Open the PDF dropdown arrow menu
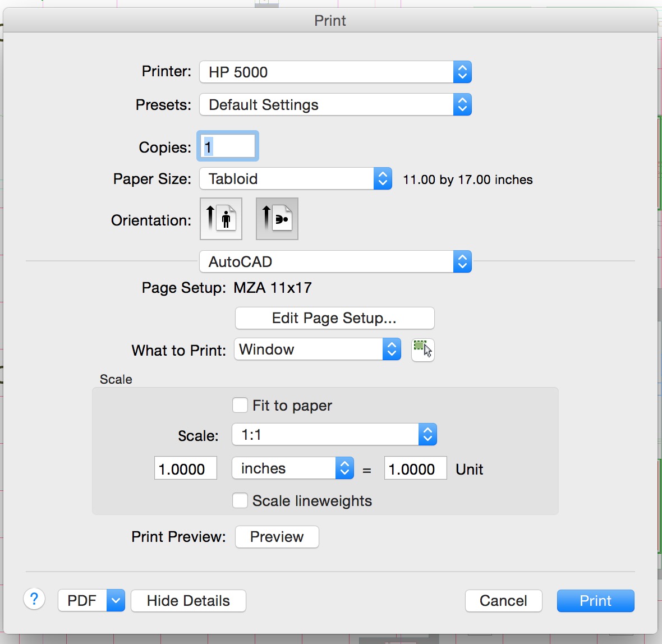Screen dimensions: 662x644 tap(116, 601)
